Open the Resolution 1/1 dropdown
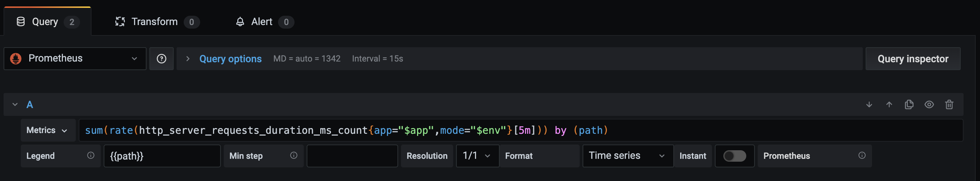 coord(477,156)
